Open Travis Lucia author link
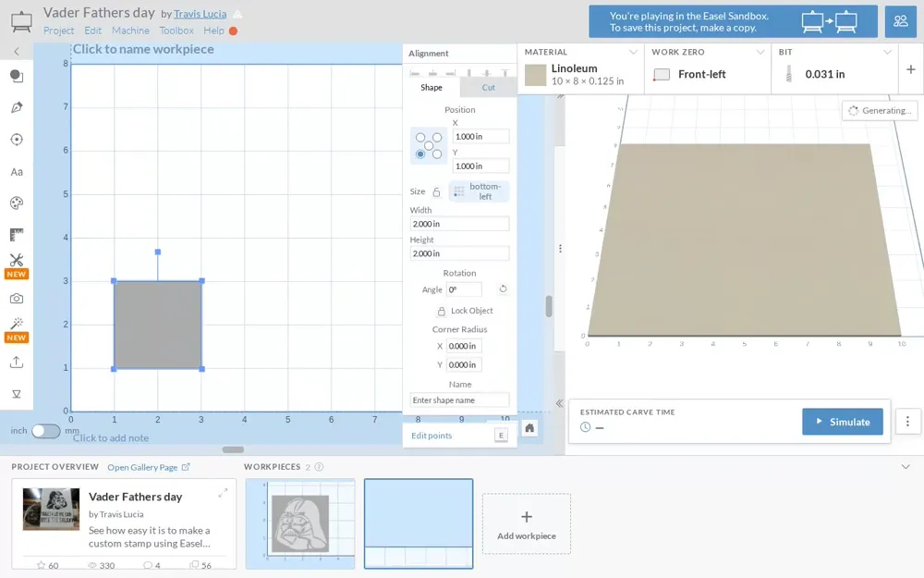Image resolution: width=924 pixels, height=578 pixels. 200,14
